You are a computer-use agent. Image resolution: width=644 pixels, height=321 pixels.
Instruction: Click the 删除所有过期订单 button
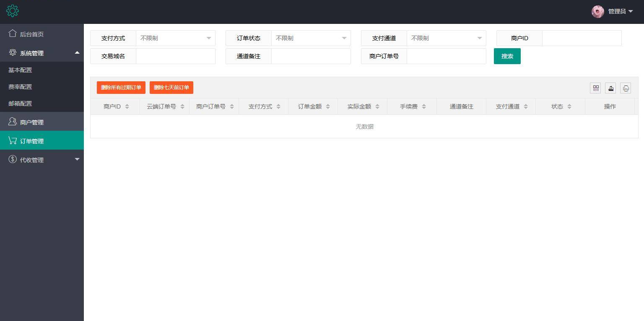[121, 88]
